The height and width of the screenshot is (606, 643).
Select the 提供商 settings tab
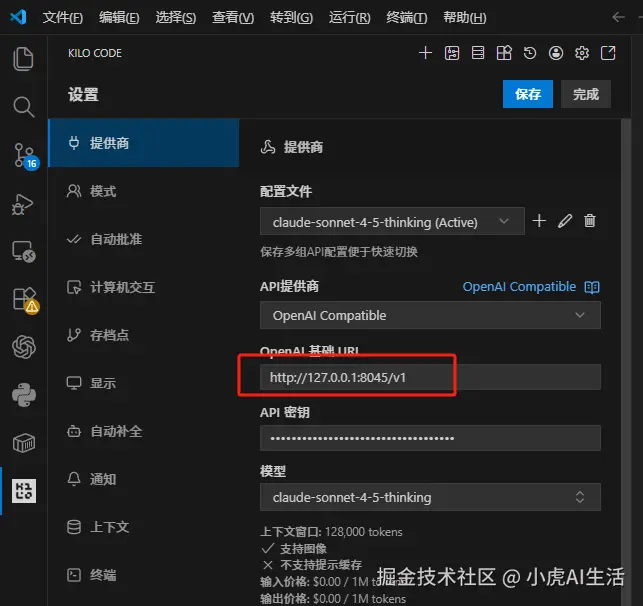click(x=144, y=143)
